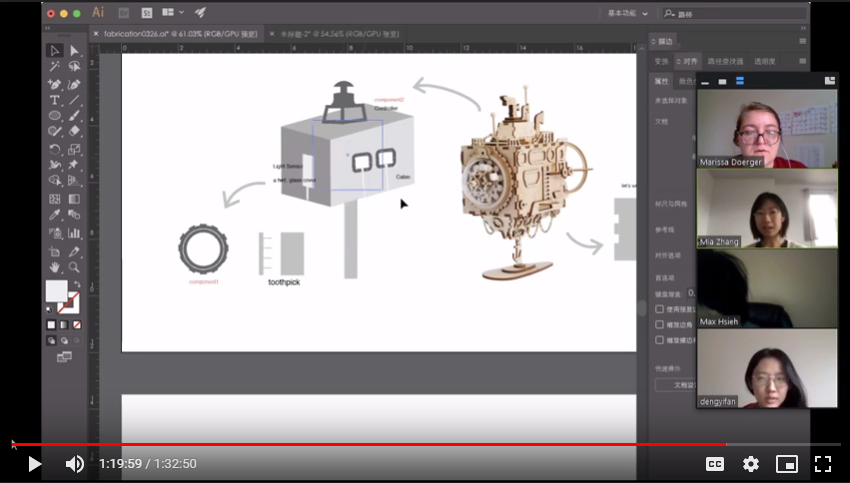The width and height of the screenshot is (850, 483).
Task: Select the Ellipse tool
Action: click(x=54, y=115)
